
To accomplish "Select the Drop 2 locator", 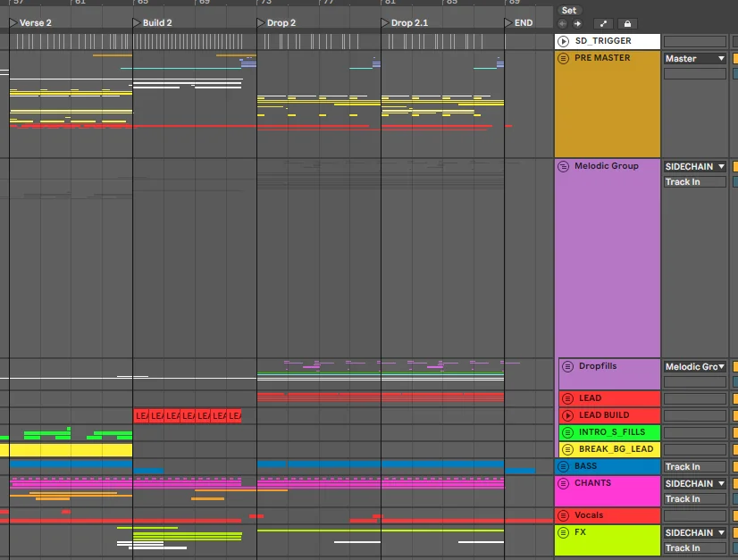I will [x=277, y=23].
